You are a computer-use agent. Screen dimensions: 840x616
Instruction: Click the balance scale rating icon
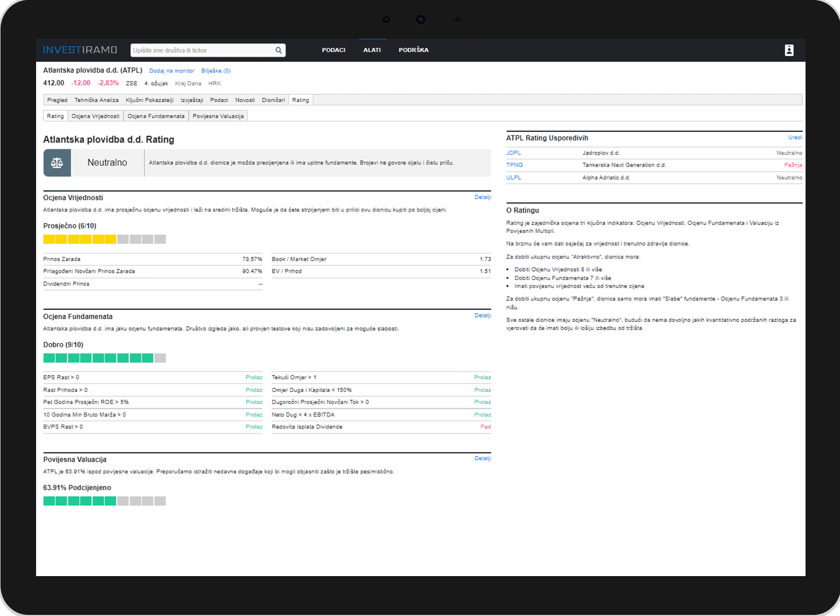point(57,163)
